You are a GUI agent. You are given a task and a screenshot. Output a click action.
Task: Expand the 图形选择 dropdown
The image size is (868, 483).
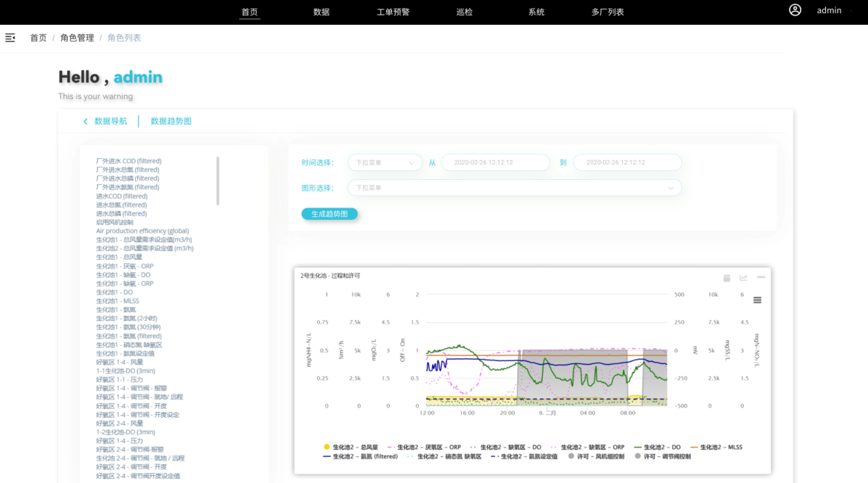(514, 188)
